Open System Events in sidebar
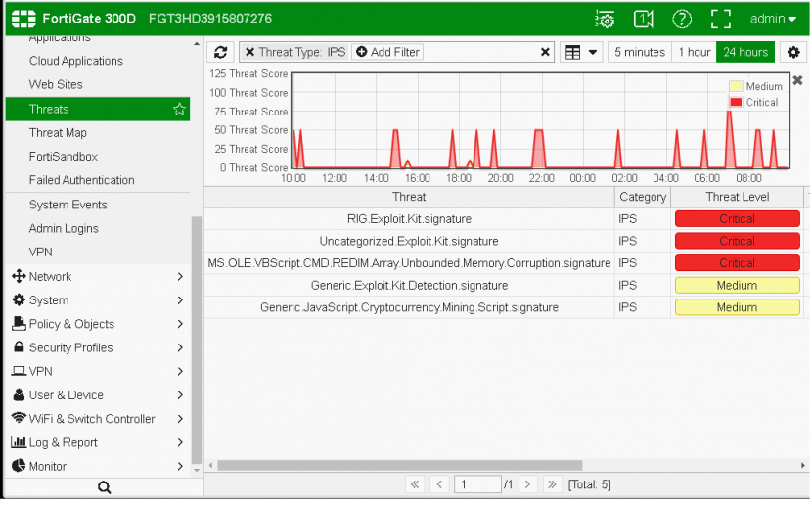 click(68, 206)
